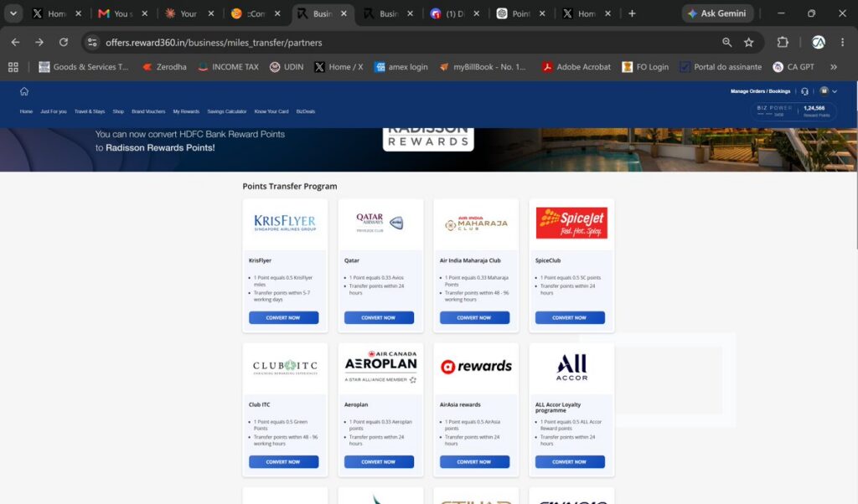This screenshot has width=858, height=504.
Task: Convert points to AirAsia rewards
Action: click(x=474, y=462)
